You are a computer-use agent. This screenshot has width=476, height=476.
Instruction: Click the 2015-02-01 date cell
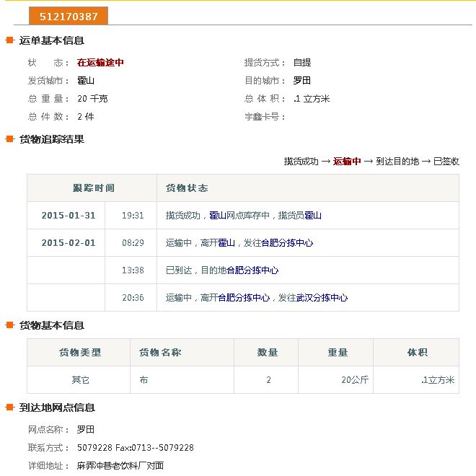tap(68, 243)
